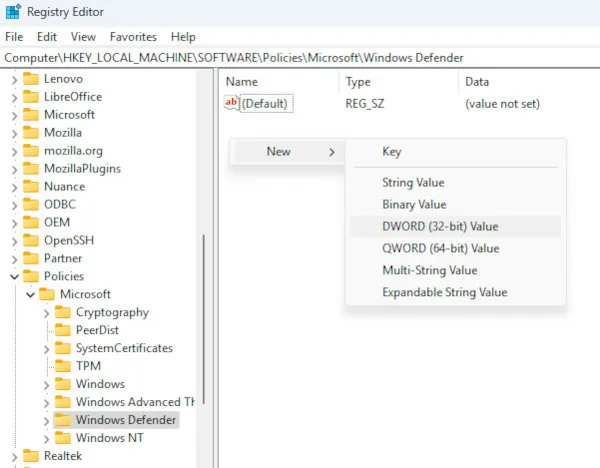Click the LibreOffice folder icon
The height and width of the screenshot is (468, 600).
click(31, 97)
